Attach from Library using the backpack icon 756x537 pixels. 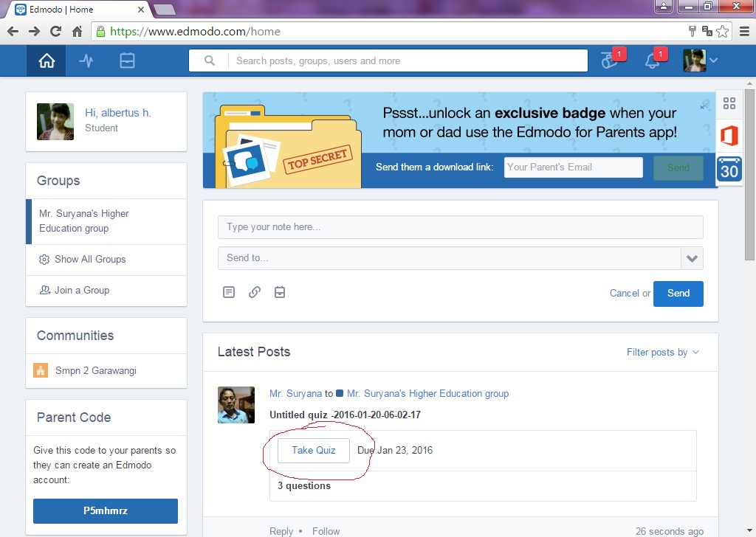(x=280, y=292)
